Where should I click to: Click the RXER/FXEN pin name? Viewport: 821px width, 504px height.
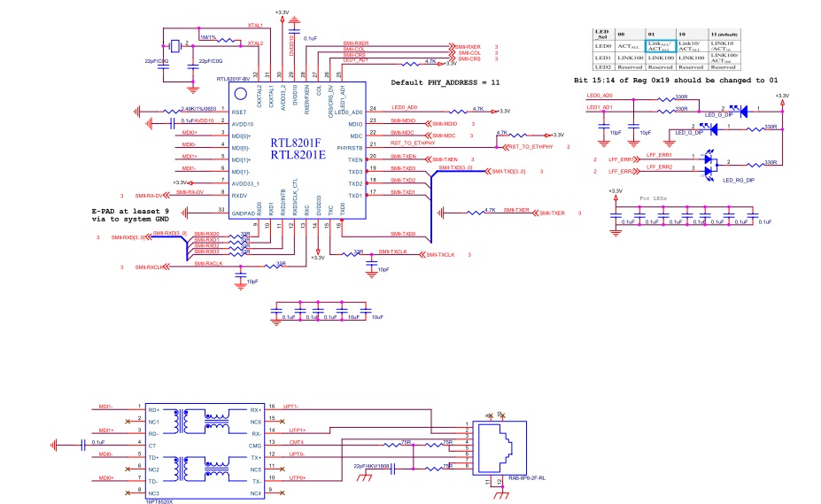click(x=307, y=99)
